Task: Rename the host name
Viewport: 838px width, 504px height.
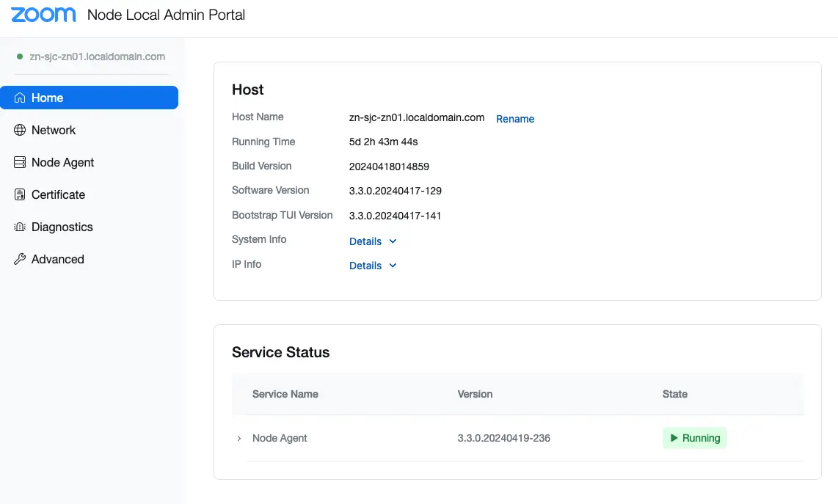Action: [x=515, y=119]
